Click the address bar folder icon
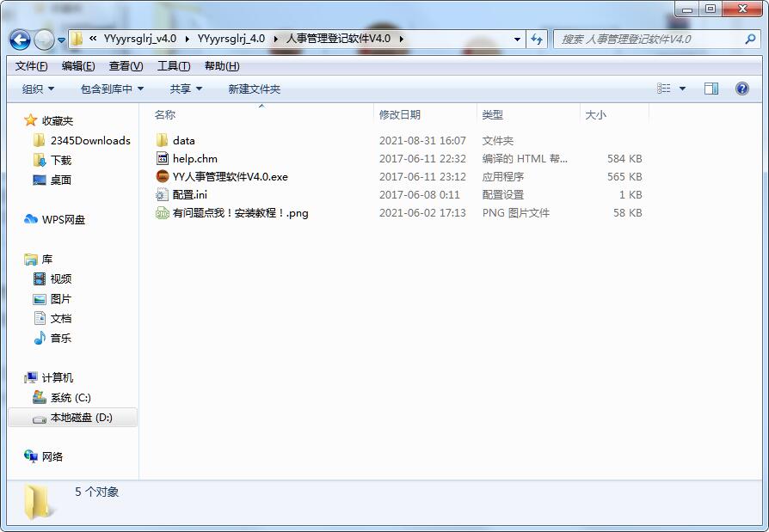Viewport: 769px width, 532px height. [x=77, y=39]
